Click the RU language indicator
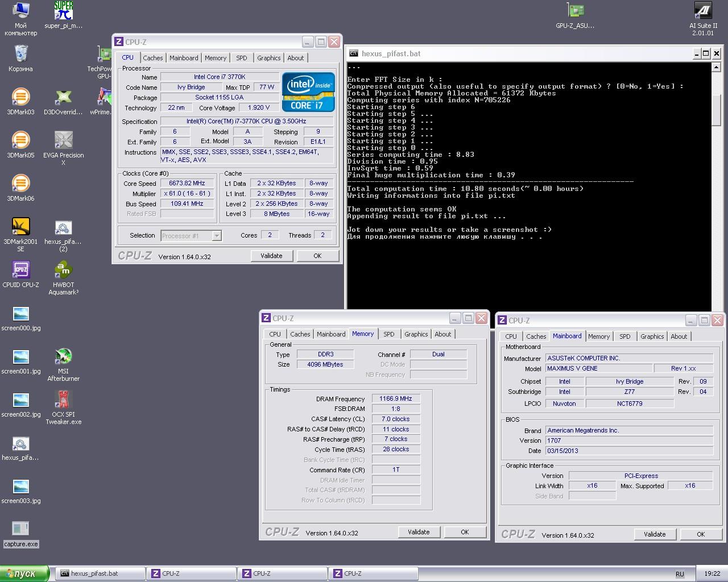This screenshot has height=582, width=728. (x=680, y=574)
